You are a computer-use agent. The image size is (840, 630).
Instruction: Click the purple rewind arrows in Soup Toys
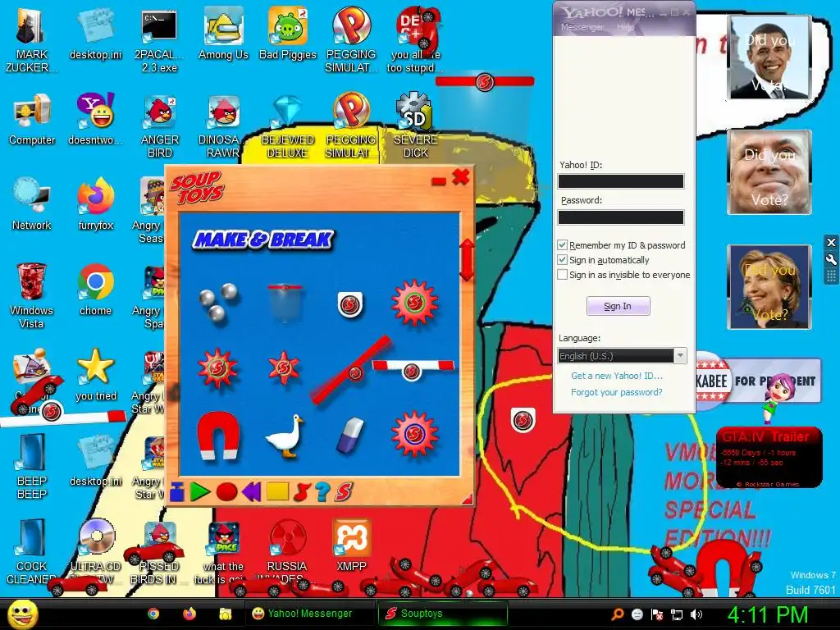coord(251,491)
